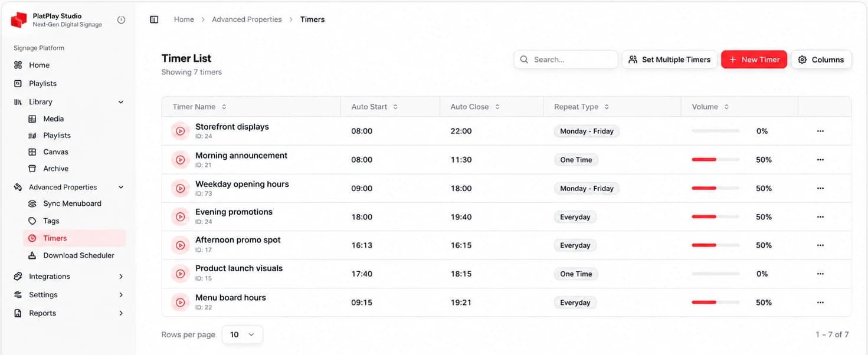Click the Home sidebar grid icon
The width and height of the screenshot is (868, 355).
tap(18, 65)
